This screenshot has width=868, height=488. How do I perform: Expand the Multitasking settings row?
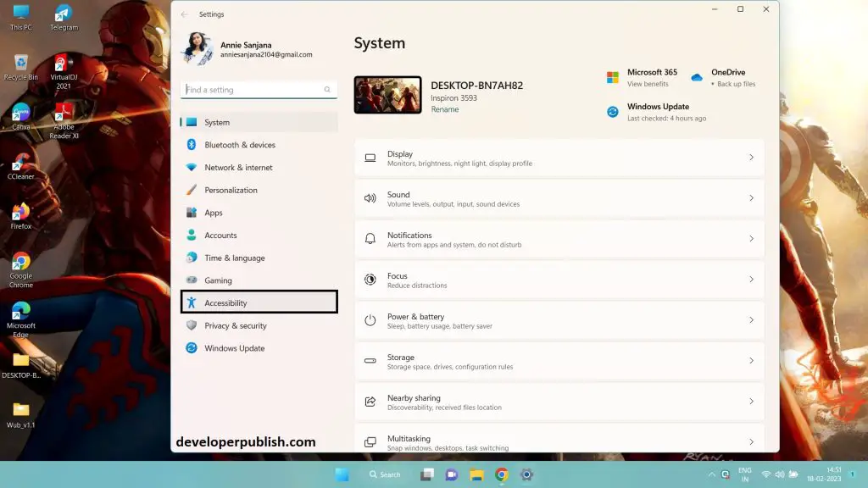point(559,438)
